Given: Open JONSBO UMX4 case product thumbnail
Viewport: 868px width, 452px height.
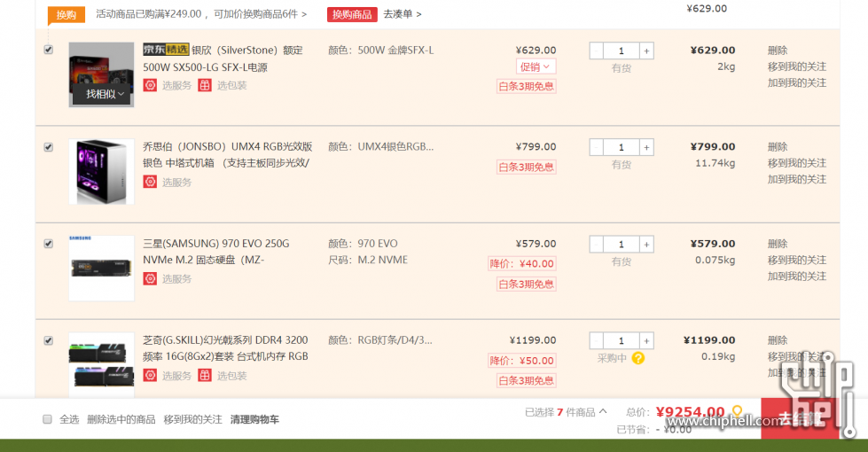Looking at the screenshot, I should click(x=101, y=172).
